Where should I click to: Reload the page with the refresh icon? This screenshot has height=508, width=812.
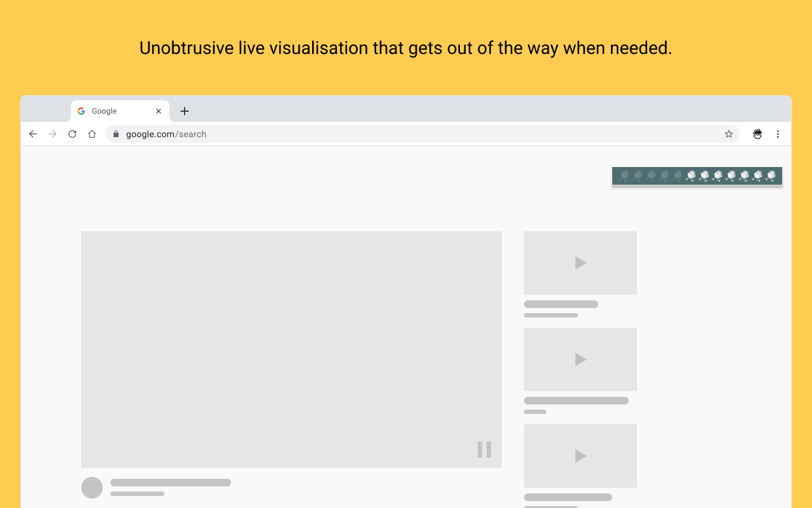point(72,134)
